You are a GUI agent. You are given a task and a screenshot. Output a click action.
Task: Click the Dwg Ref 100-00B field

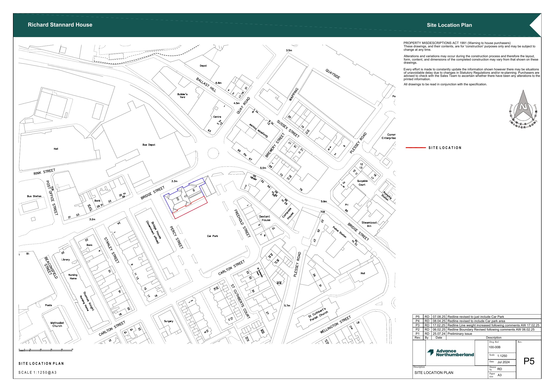tap(495, 347)
